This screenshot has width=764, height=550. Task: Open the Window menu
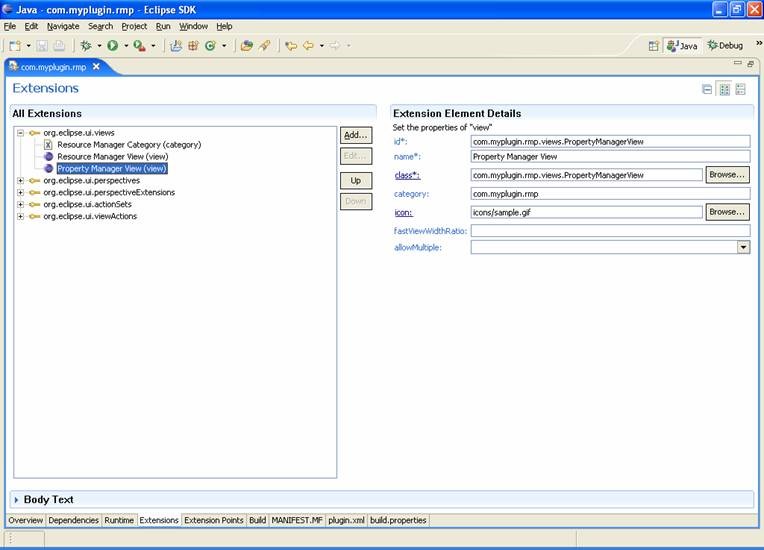click(193, 26)
